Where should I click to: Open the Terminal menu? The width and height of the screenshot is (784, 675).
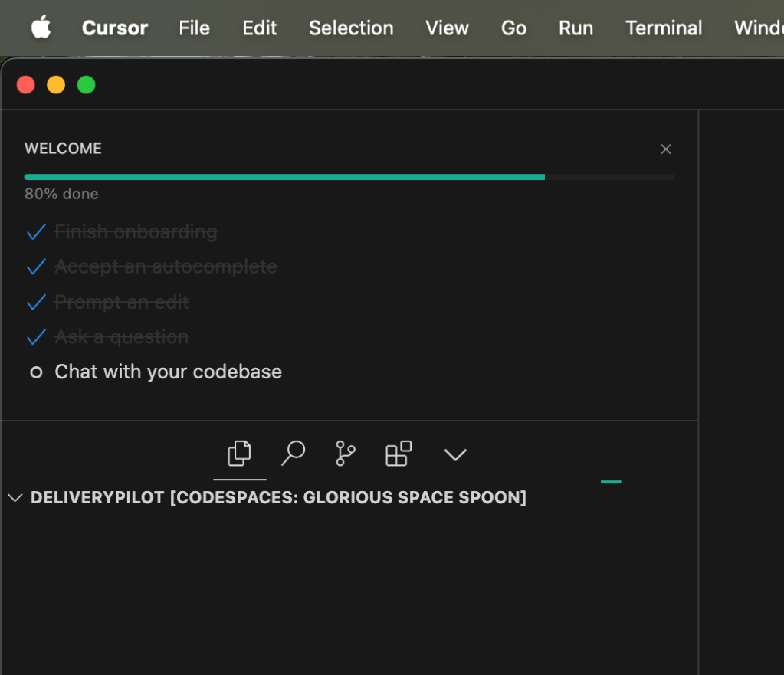(x=664, y=28)
